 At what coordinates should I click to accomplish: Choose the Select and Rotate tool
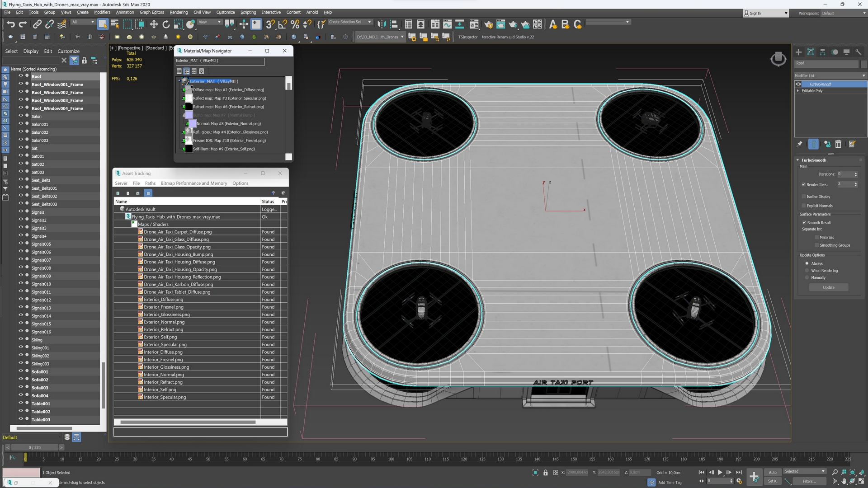click(x=166, y=24)
